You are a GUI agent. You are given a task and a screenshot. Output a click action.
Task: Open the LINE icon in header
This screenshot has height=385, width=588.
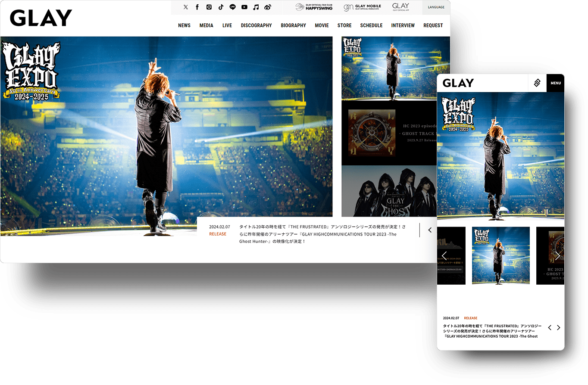pos(233,7)
